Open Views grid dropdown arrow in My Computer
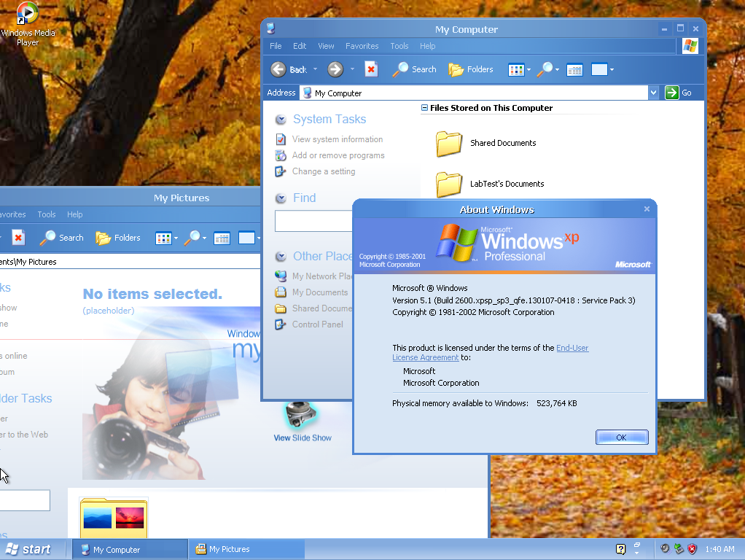745x560 pixels. coord(528,70)
